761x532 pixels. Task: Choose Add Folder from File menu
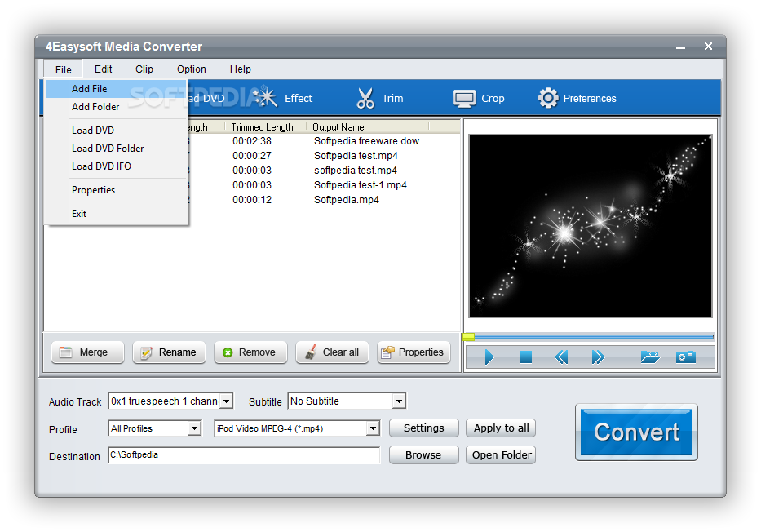(117, 107)
